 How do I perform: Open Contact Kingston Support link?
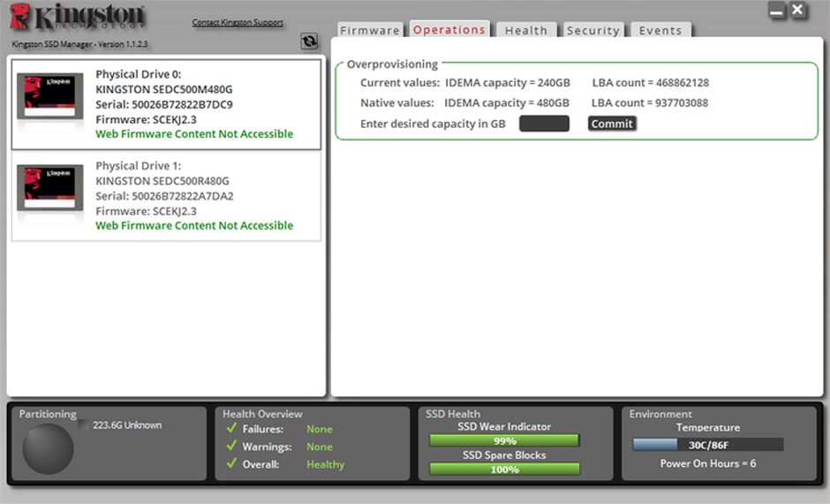(x=238, y=22)
